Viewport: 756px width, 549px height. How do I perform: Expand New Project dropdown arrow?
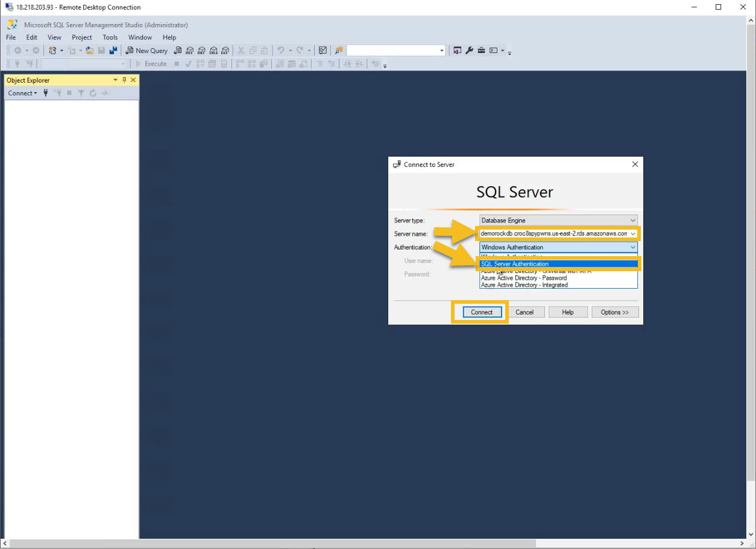point(61,51)
